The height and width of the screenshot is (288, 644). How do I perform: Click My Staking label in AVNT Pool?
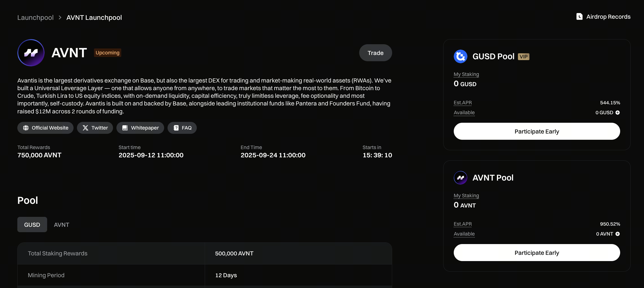pos(466,196)
